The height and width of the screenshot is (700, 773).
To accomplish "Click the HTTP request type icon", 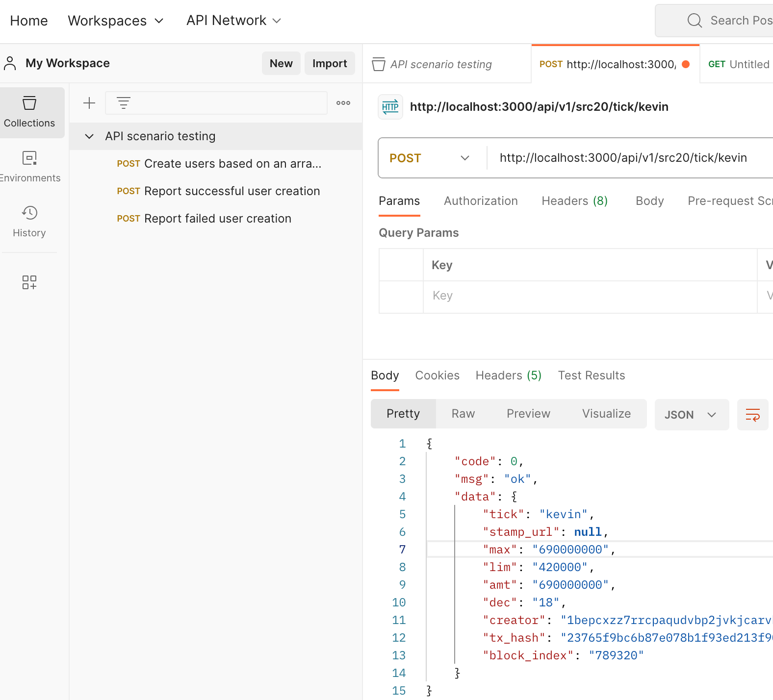I will pos(390,107).
